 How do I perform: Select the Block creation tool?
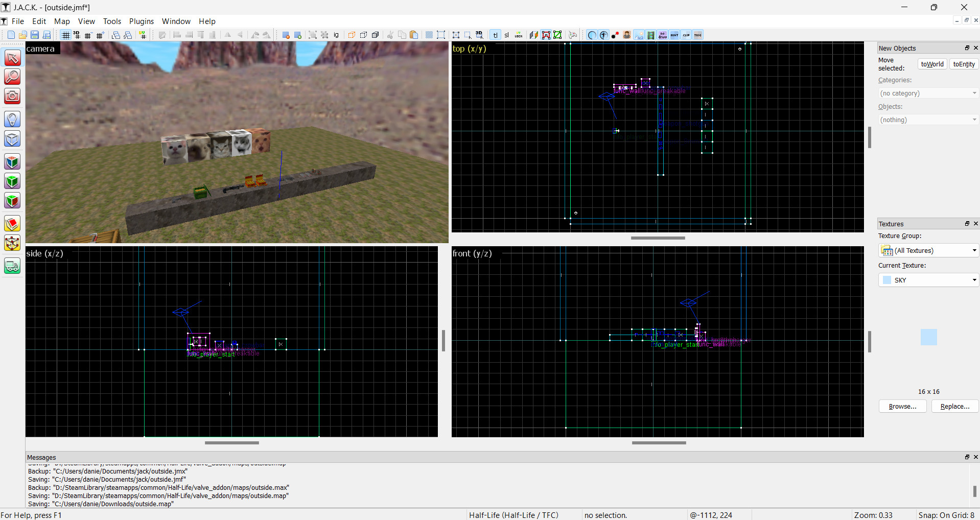pos(12,138)
